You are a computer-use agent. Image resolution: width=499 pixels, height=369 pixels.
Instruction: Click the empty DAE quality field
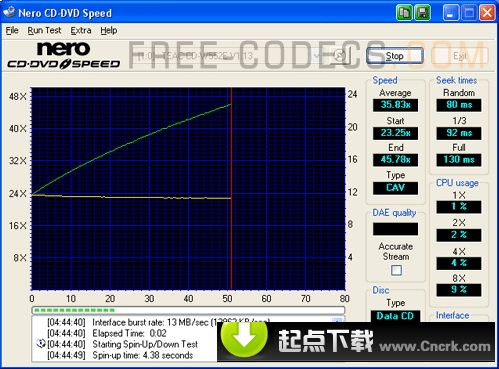[x=395, y=229]
